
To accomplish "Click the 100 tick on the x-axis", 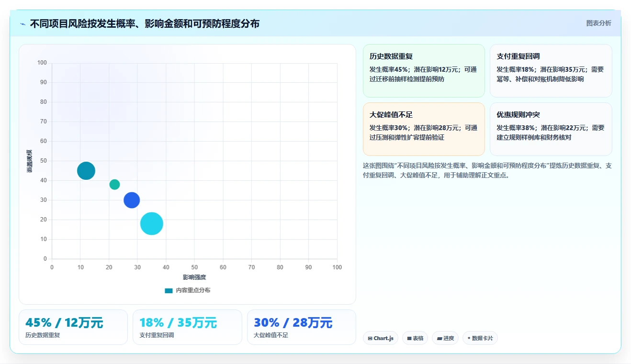I will point(337,267).
